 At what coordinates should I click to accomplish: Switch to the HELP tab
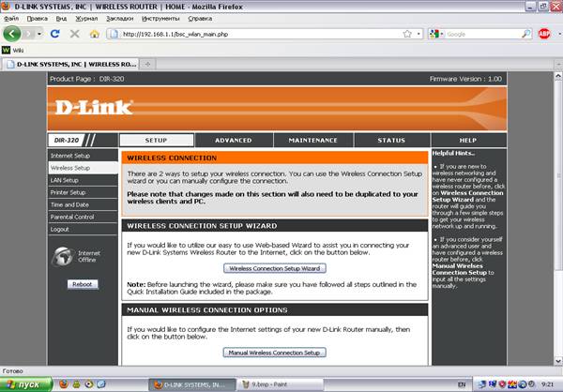pos(468,140)
